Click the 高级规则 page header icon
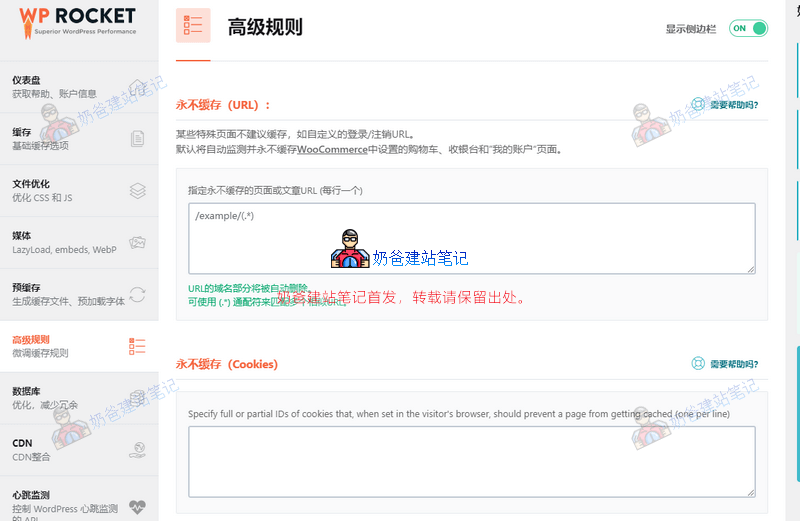The width and height of the screenshot is (800, 521). [x=193, y=26]
